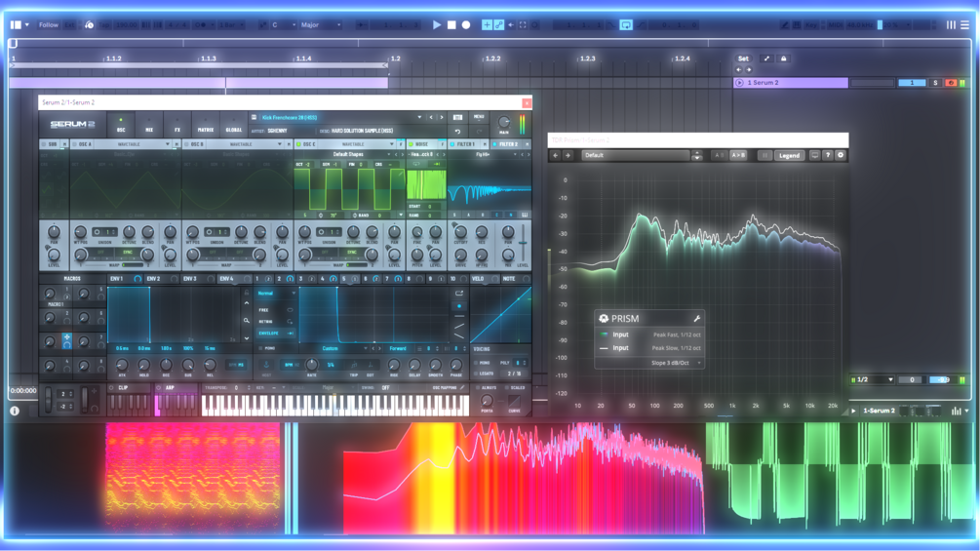Click the Stop button in the transport
Screen dimensions: 980x551
[451, 25]
